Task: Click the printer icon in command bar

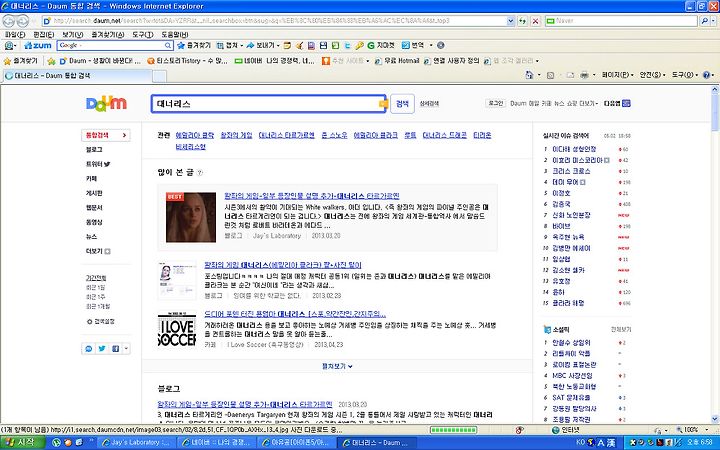Action: click(584, 74)
